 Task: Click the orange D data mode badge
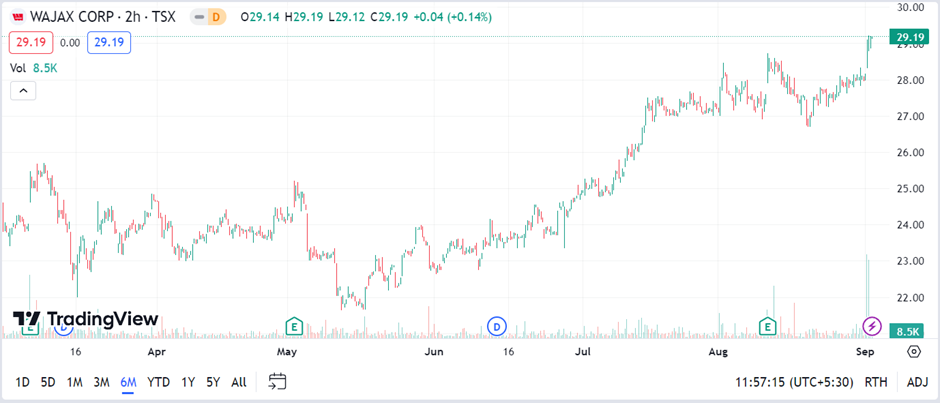[216, 17]
